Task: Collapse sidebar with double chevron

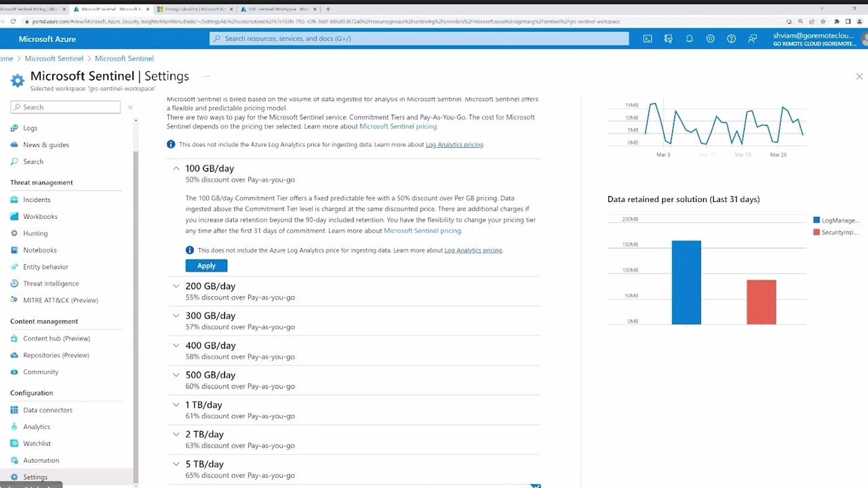Action: [130, 107]
